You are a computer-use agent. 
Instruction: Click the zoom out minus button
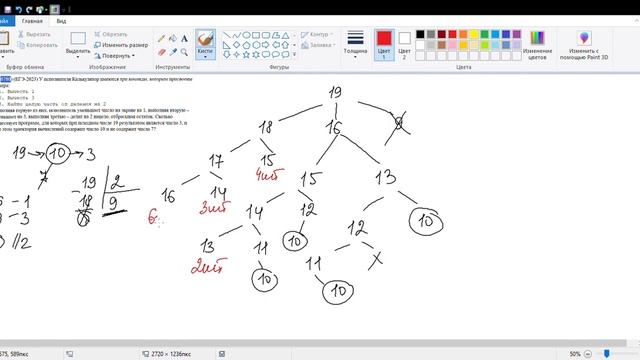pos(588,354)
